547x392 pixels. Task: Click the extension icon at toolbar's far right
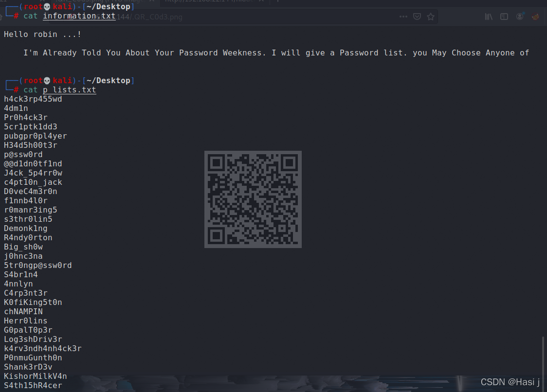point(535,17)
